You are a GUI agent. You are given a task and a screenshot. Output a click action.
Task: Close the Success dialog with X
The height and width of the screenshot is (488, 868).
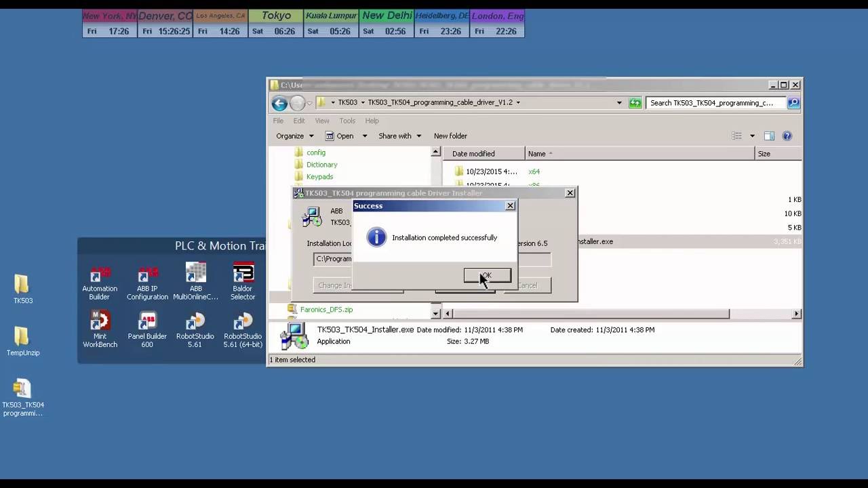pos(510,206)
